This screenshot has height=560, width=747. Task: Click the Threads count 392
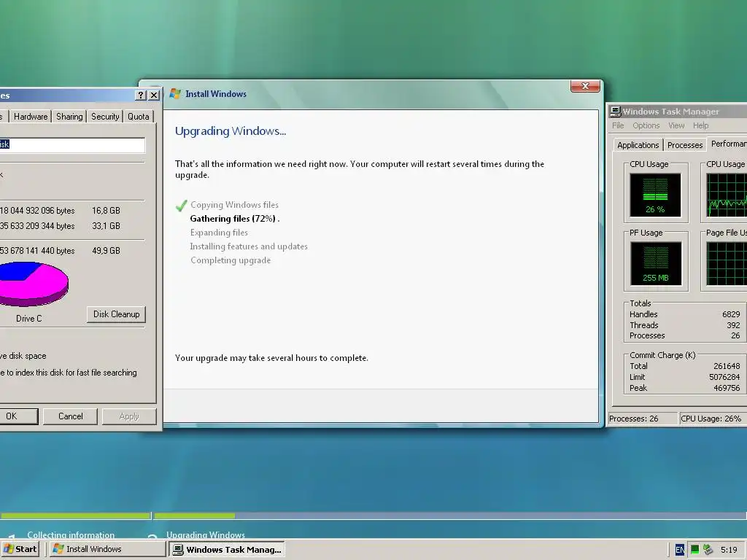pyautogui.click(x=733, y=325)
